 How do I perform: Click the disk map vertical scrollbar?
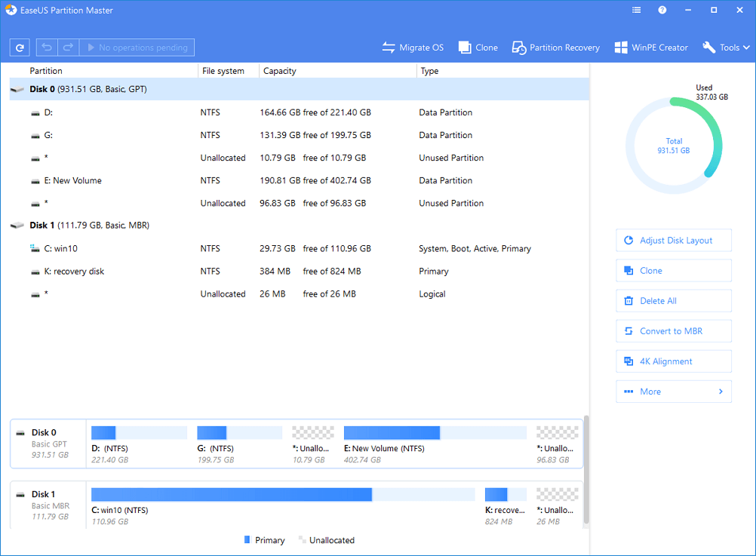coord(586,469)
